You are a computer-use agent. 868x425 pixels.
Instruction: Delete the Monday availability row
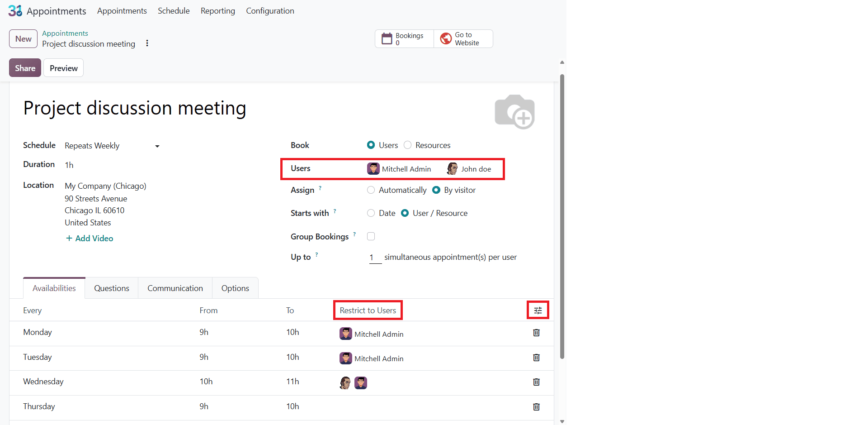536,333
